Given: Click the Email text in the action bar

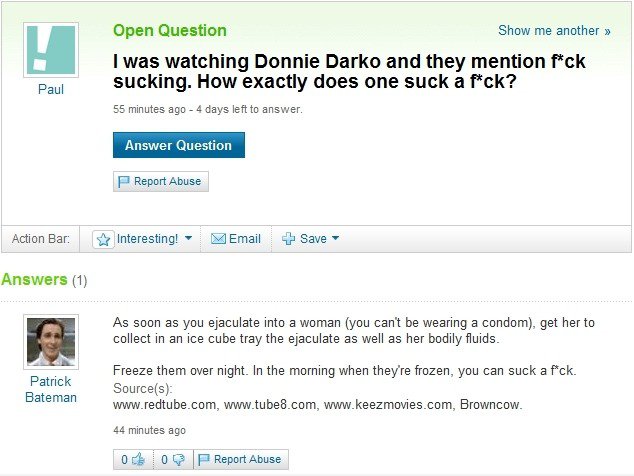Looking at the screenshot, I should tap(245, 239).
